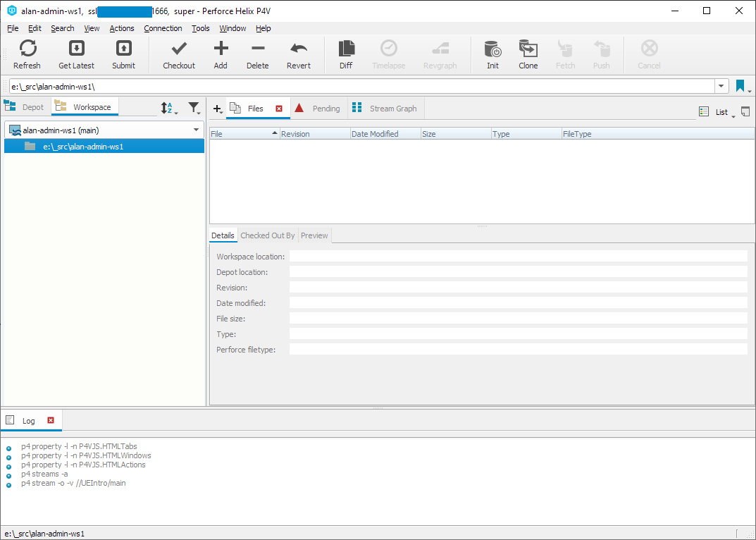Open the View menu
This screenshot has height=540, width=756.
(92, 28)
